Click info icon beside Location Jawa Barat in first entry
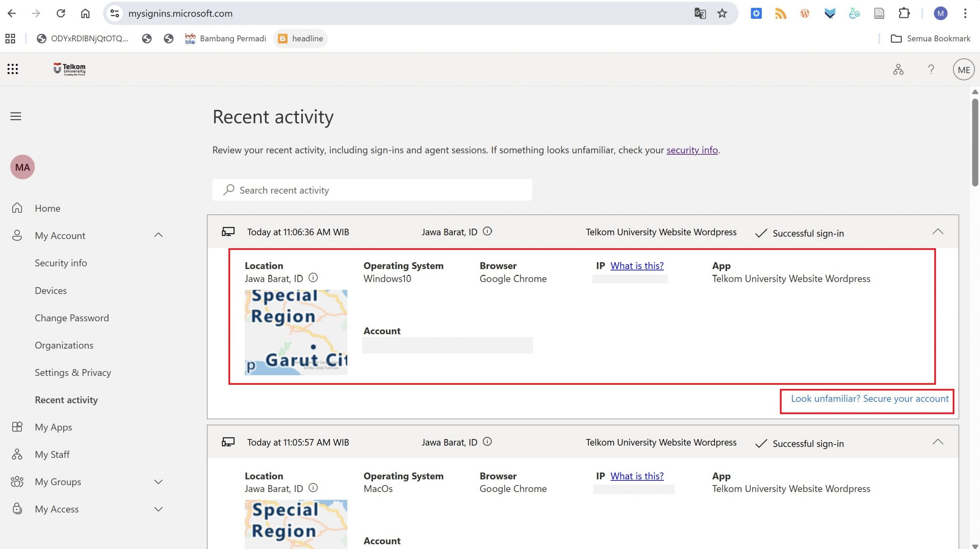The image size is (980, 549). [x=313, y=278]
